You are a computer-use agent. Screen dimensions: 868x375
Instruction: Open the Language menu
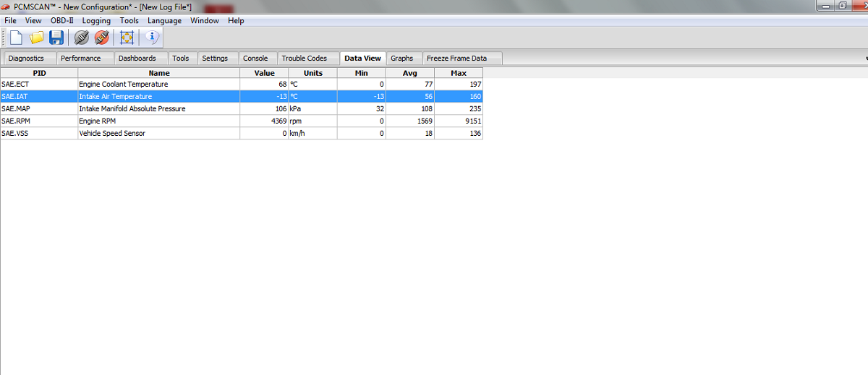164,21
